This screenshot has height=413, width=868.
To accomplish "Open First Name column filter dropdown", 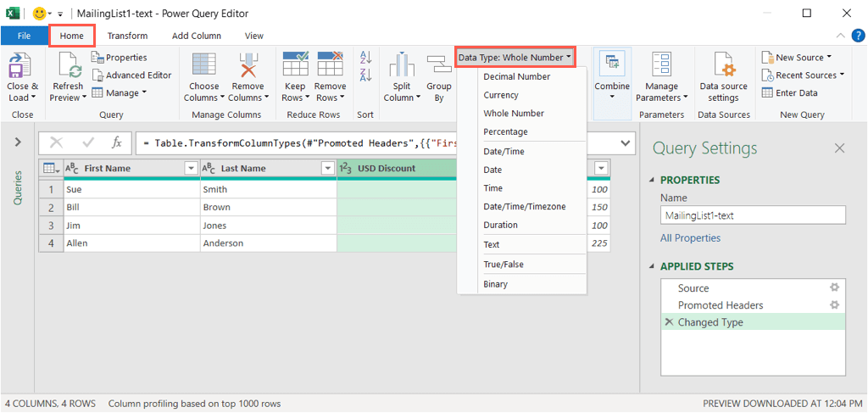I will coord(191,169).
